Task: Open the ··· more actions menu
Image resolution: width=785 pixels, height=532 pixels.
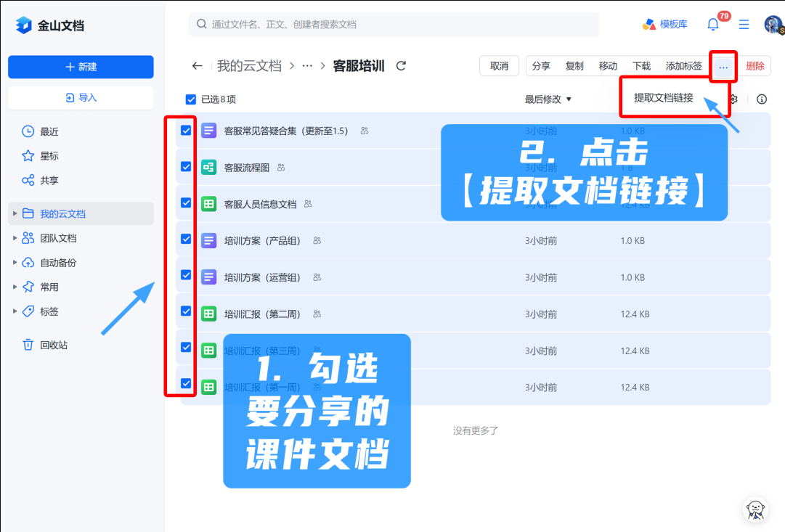Action: point(723,66)
